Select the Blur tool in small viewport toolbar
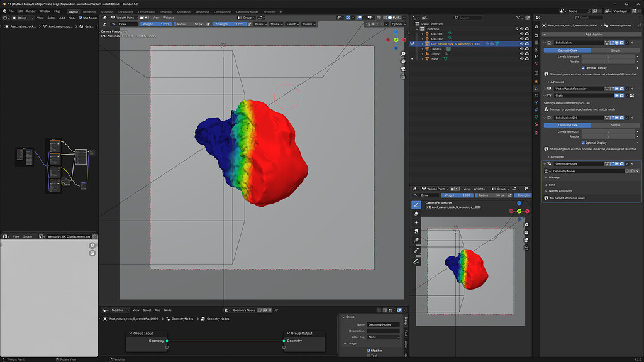 pos(416,214)
